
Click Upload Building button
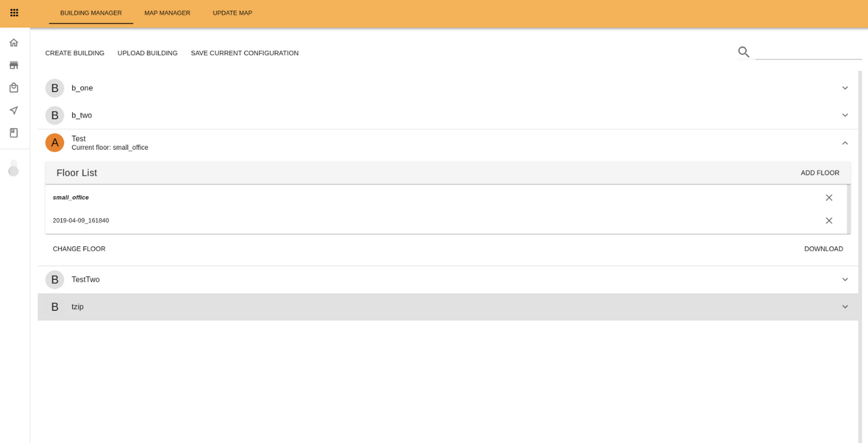(x=147, y=53)
